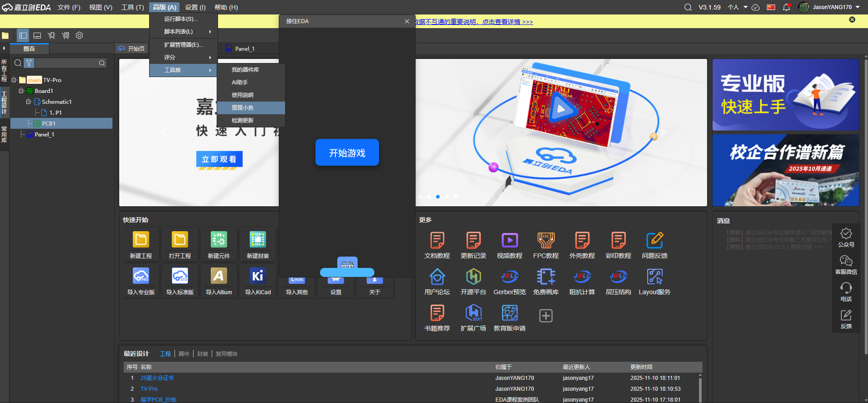Toggle the left panel layout button
Viewport: 868px width, 403px height.
[23, 35]
